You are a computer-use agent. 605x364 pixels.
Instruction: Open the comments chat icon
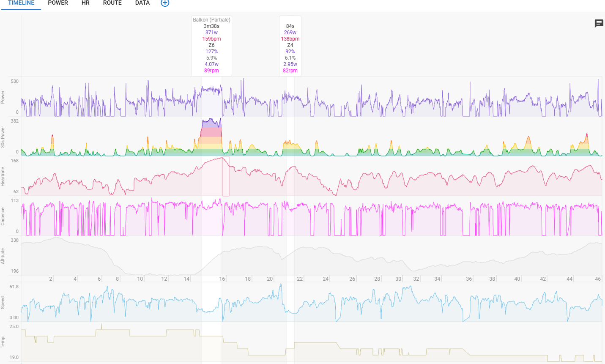tap(599, 24)
